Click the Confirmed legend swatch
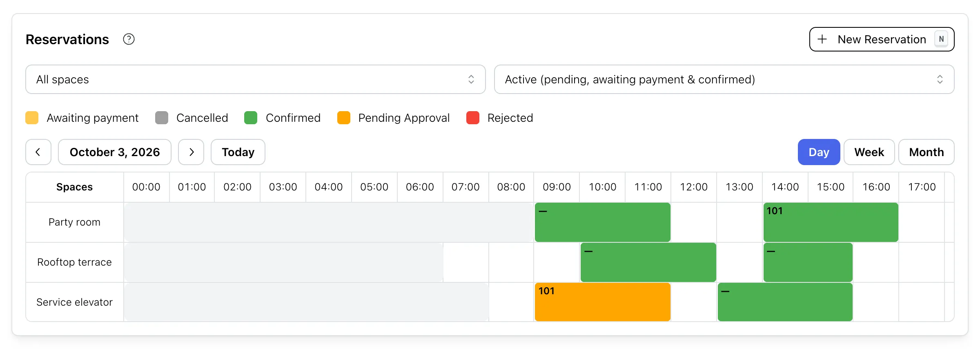This screenshot has height=349, width=980. click(251, 118)
